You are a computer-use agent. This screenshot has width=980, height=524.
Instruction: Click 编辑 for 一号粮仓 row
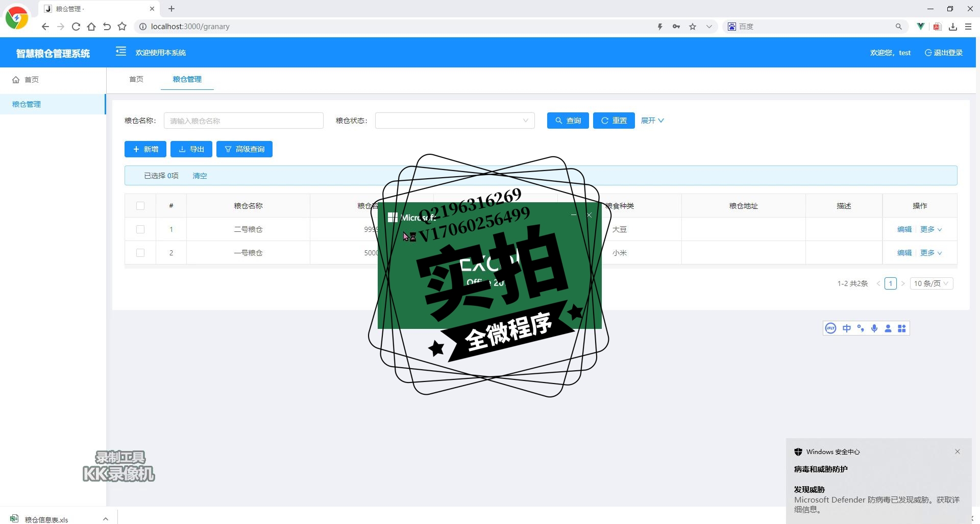(904, 253)
